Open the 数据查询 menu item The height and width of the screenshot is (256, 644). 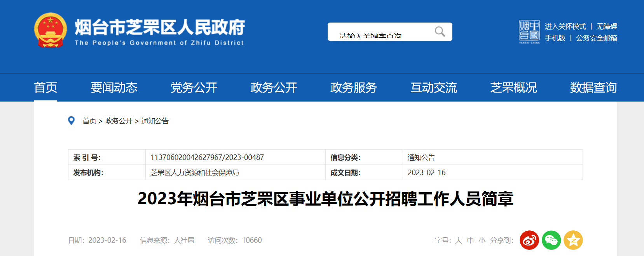coord(593,88)
